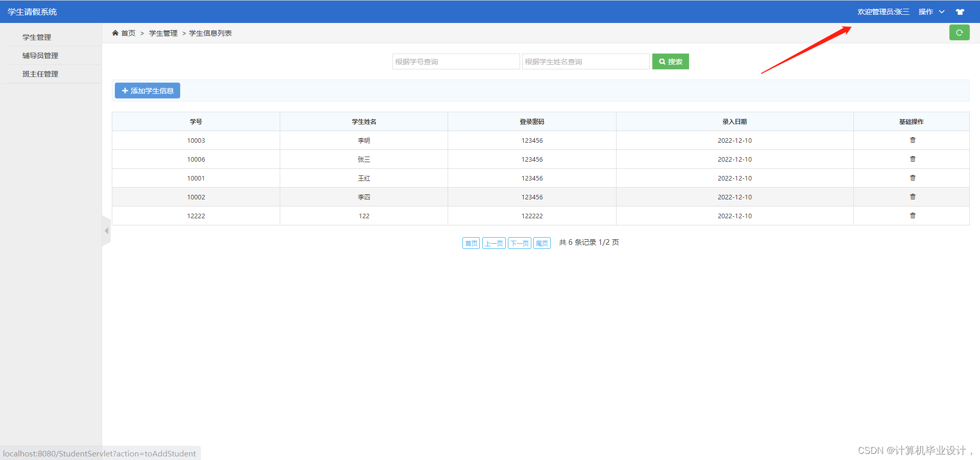Click 学生管理 in the breadcrumb

pos(163,33)
